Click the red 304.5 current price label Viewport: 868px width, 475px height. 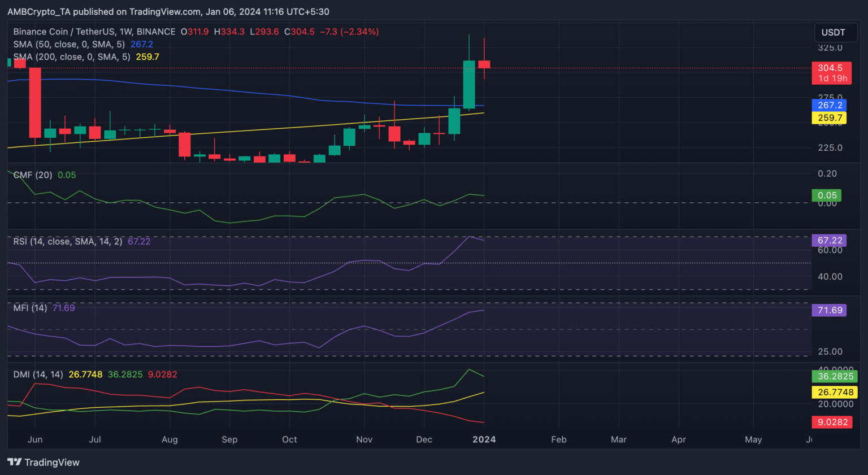tap(831, 68)
